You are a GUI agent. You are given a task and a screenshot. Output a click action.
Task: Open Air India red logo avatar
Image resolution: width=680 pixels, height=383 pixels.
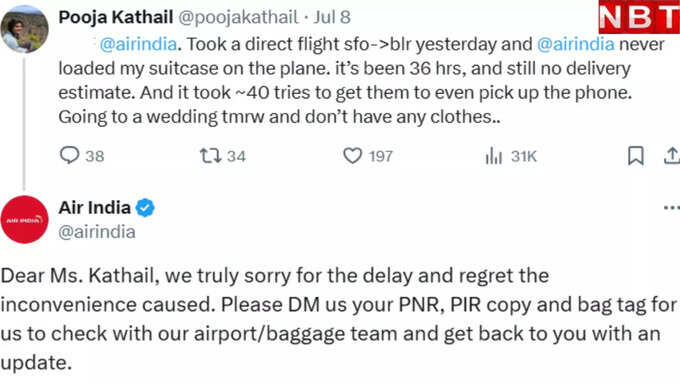24,219
